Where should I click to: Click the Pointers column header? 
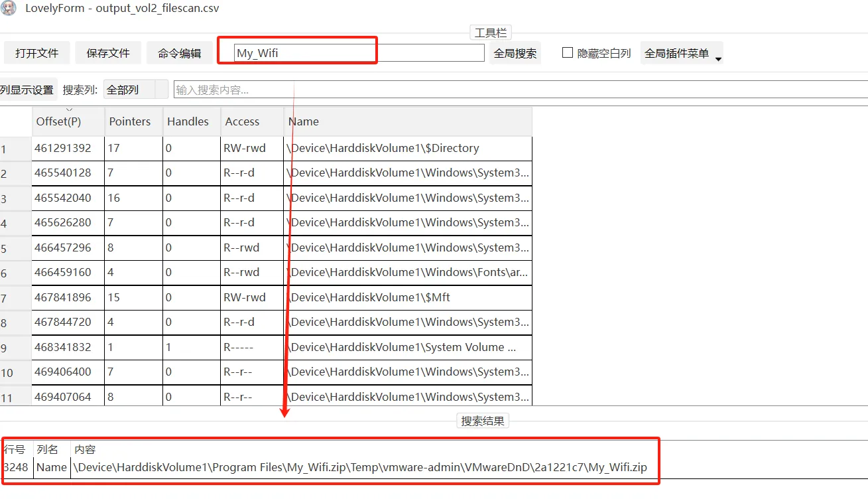[x=133, y=121]
